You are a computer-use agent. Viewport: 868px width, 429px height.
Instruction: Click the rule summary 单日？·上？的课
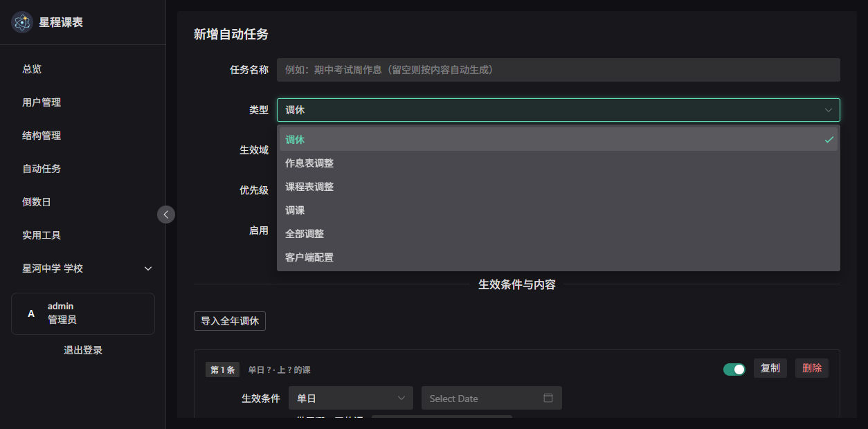click(x=280, y=370)
